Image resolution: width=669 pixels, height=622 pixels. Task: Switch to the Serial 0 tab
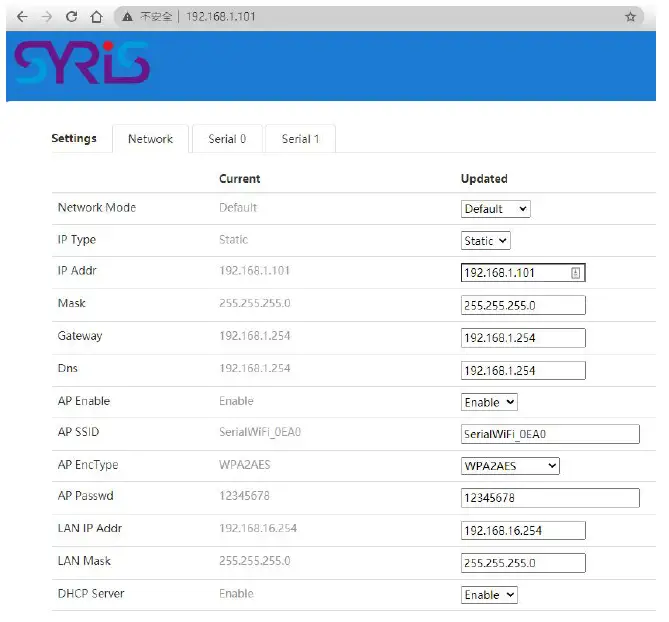227,139
